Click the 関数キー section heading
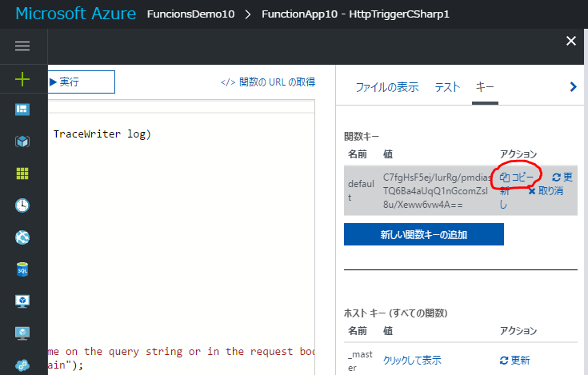588x375 pixels. tap(362, 137)
